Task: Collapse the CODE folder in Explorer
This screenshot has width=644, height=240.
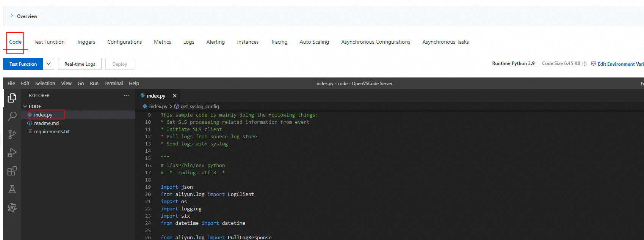Action: click(25, 107)
